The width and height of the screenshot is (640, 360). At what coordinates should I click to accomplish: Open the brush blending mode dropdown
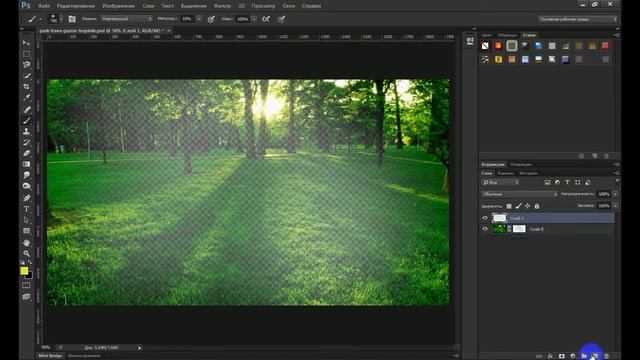(127, 19)
